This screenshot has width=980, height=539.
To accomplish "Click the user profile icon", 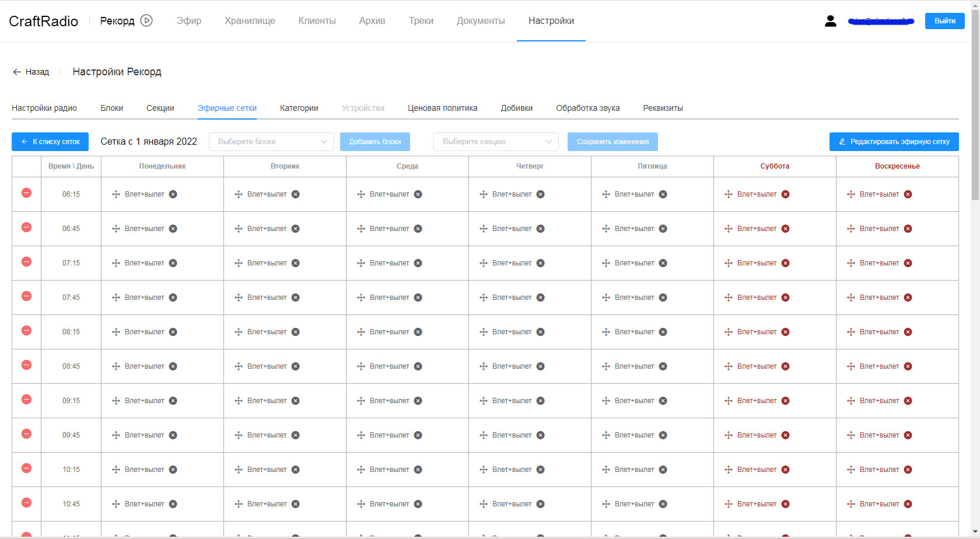I will point(831,21).
